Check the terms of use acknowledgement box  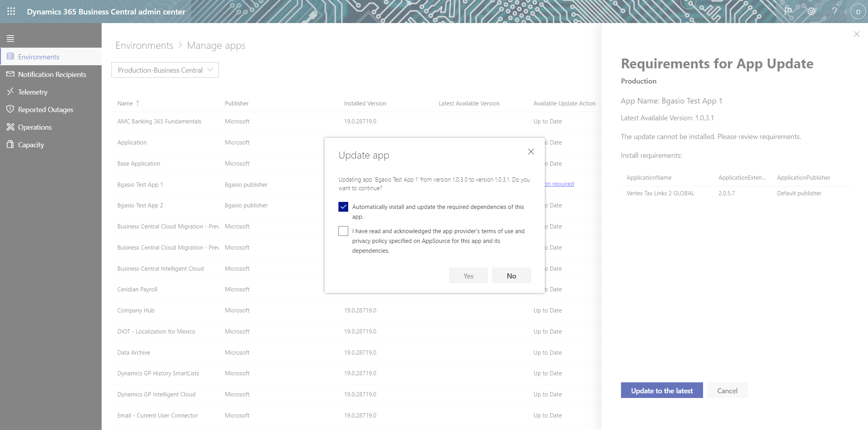pos(343,231)
